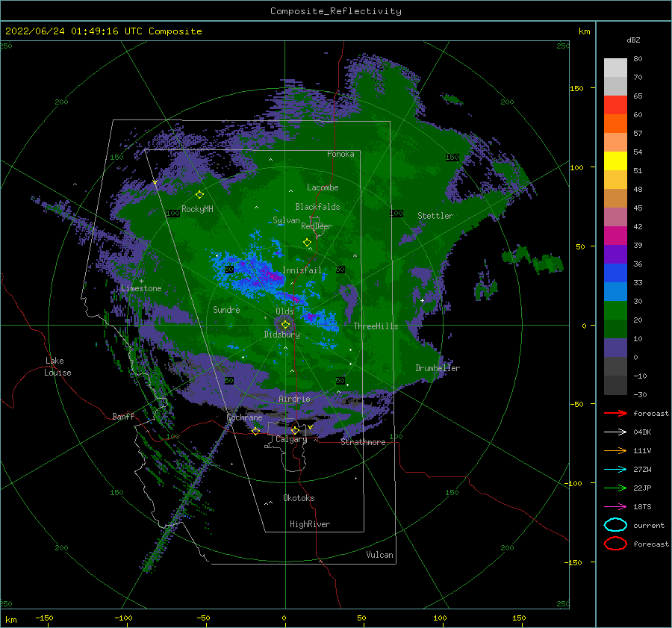Click the Olds city label
Image resolution: width=672 pixels, height=628 pixels.
tap(284, 311)
